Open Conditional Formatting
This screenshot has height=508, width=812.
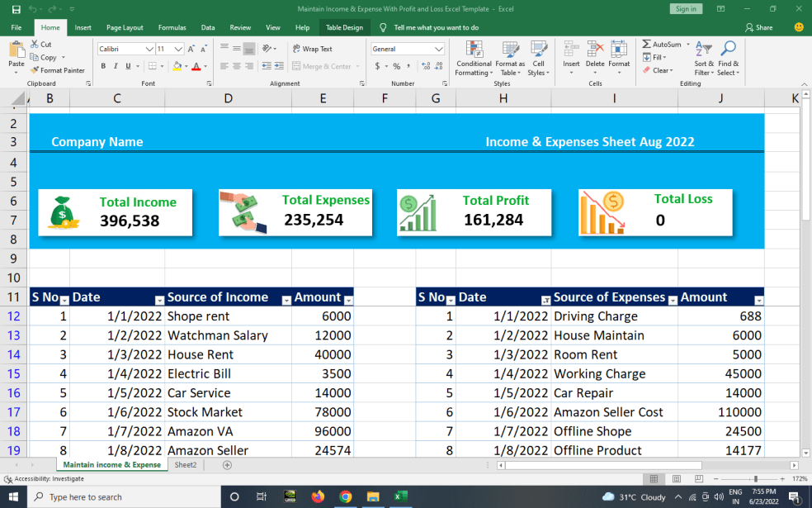tap(473, 59)
